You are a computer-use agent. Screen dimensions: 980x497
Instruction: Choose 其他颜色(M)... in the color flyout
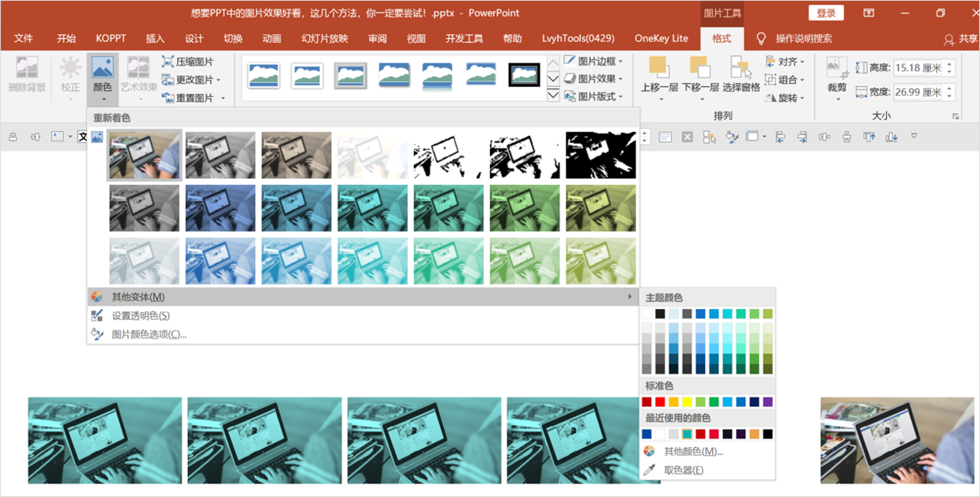coord(694,451)
